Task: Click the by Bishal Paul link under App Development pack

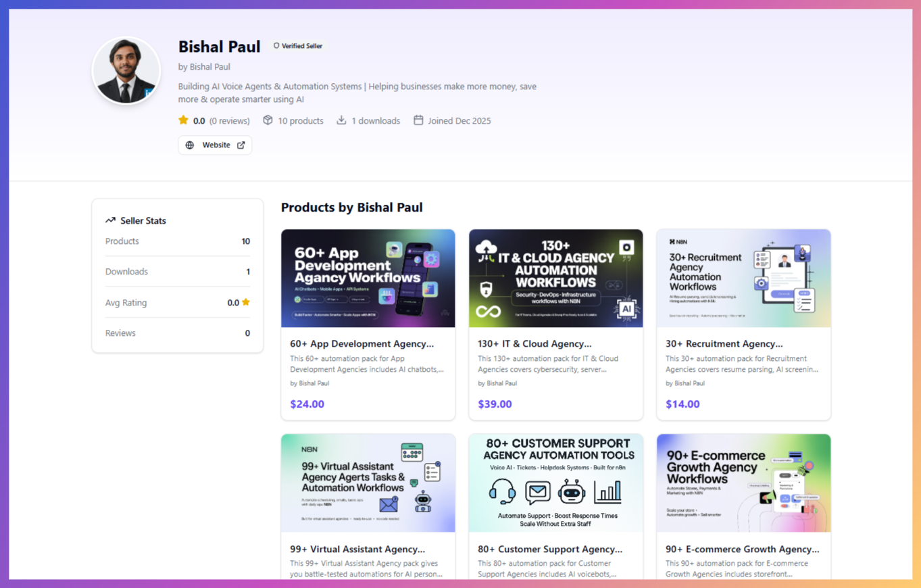Action: coord(311,382)
